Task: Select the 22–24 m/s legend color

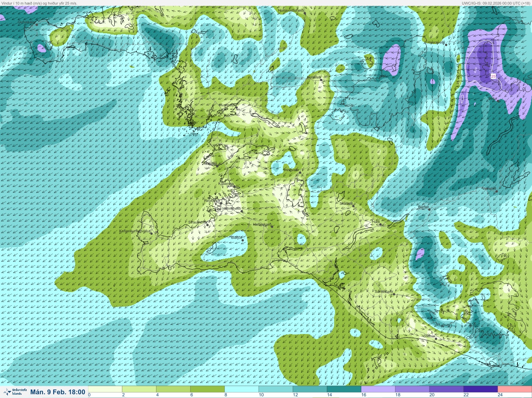Action: tap(480, 389)
